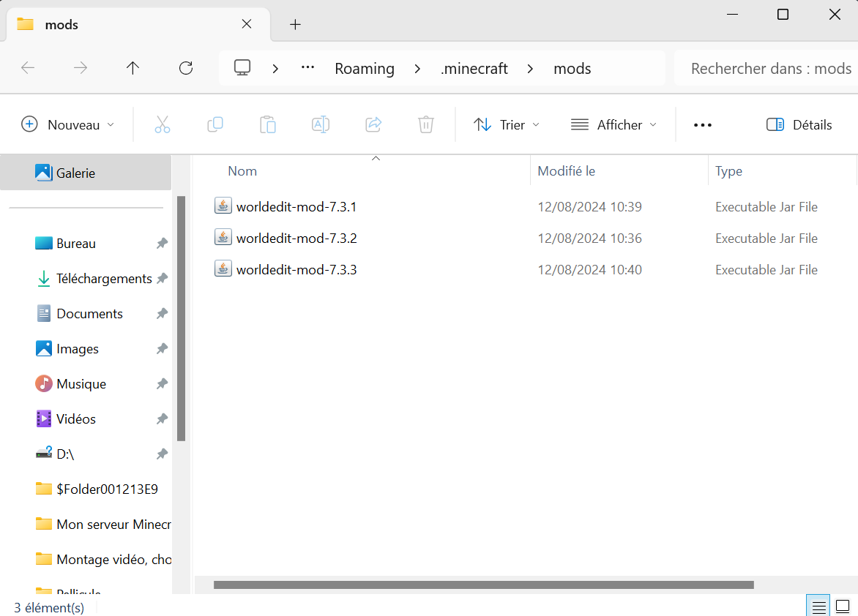Select file worldedit-mod-7.3.1
858x616 pixels.
click(x=296, y=207)
